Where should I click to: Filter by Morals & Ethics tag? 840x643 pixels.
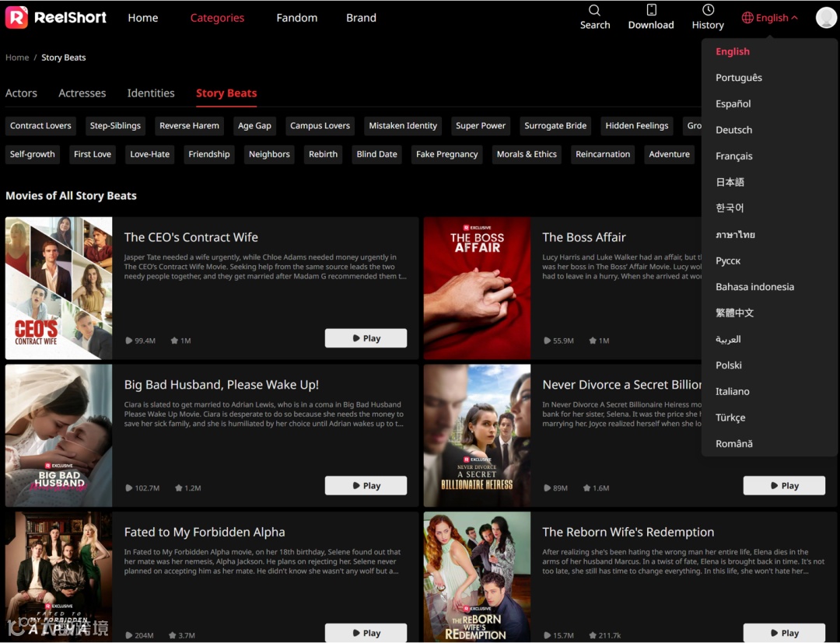[527, 154]
